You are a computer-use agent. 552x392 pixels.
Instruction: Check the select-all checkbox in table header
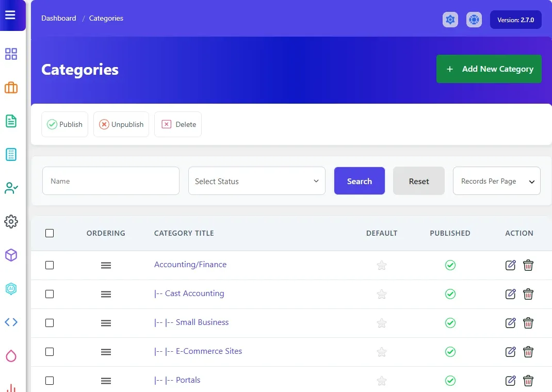tap(50, 233)
